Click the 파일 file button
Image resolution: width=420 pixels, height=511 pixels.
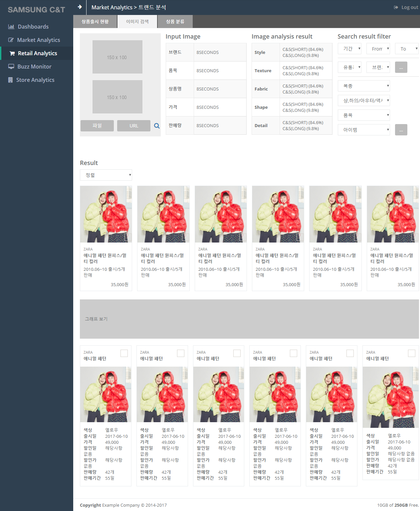coord(97,126)
